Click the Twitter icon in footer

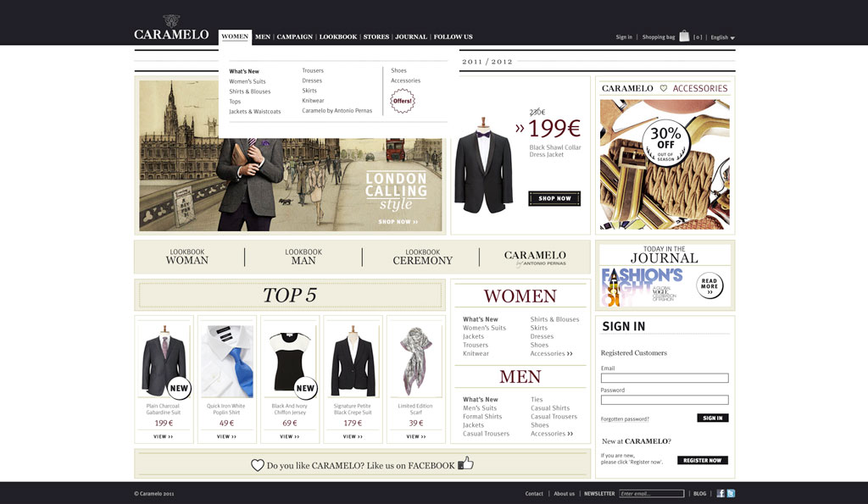(x=731, y=493)
